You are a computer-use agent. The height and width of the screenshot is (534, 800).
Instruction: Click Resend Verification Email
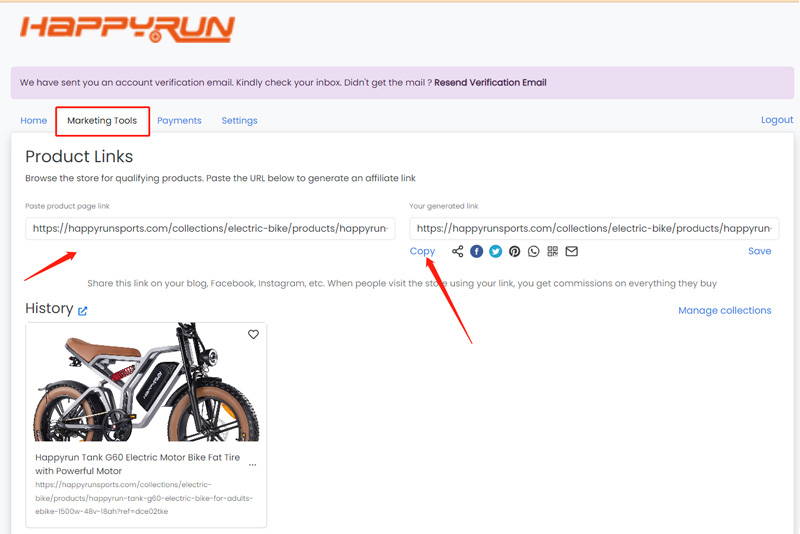point(490,83)
